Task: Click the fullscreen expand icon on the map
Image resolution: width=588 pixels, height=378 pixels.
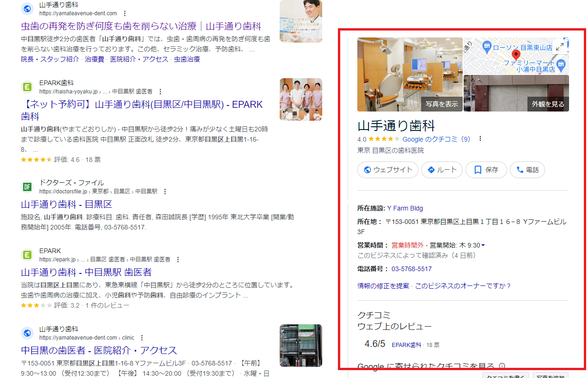Action: click(x=560, y=46)
